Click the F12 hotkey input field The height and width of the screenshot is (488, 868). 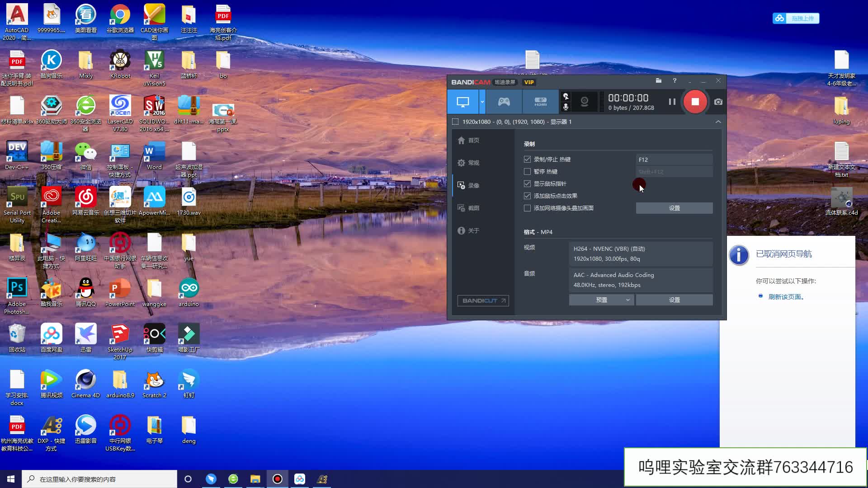pyautogui.click(x=674, y=159)
